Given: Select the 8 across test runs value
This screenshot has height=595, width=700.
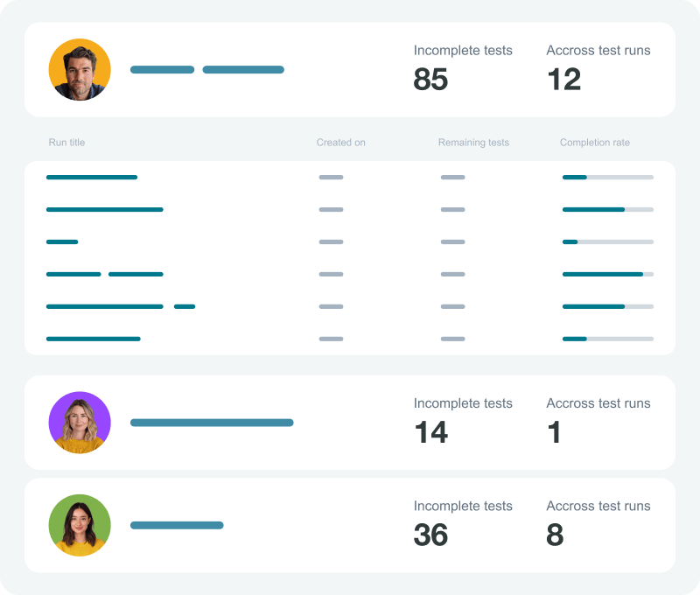Looking at the screenshot, I should tap(555, 535).
